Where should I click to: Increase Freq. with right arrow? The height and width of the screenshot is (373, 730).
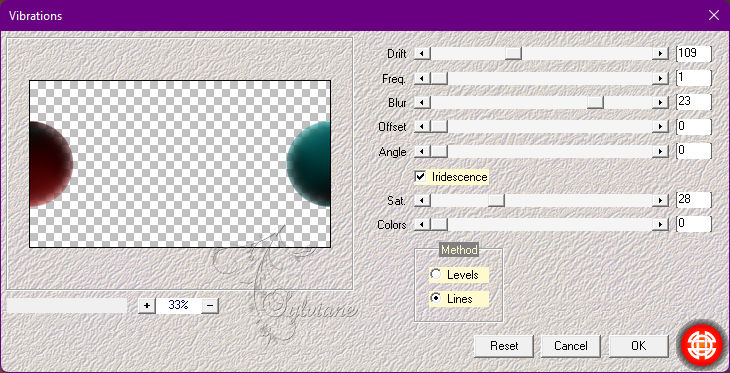tap(660, 78)
